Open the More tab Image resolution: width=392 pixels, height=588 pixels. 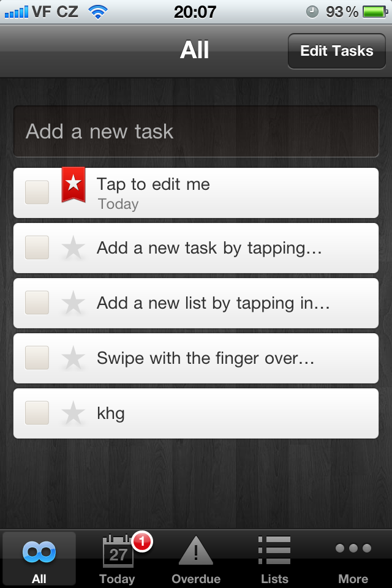353,559
